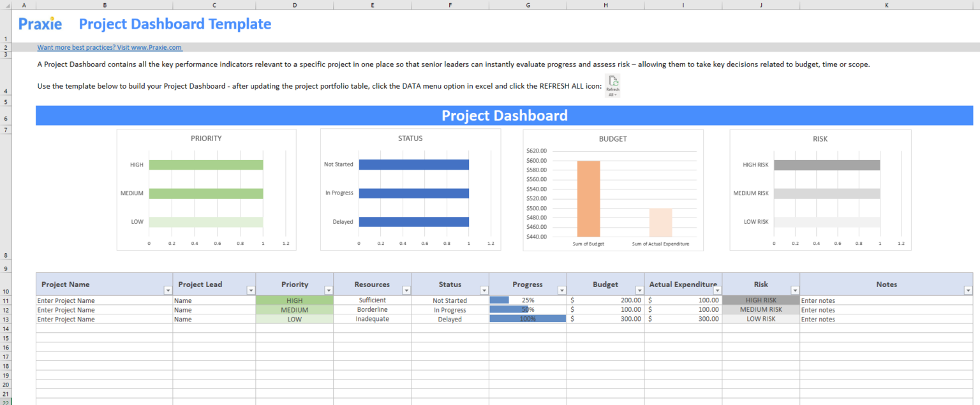Open the Project Lead filter dropdown
Viewport: 980px width, 405px height.
click(251, 290)
